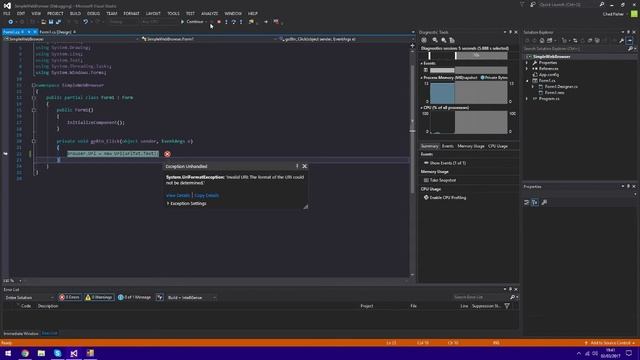Screen dimensions: 640x360
Task: Click the Navigate Backward toolbar icon
Action: point(11,22)
